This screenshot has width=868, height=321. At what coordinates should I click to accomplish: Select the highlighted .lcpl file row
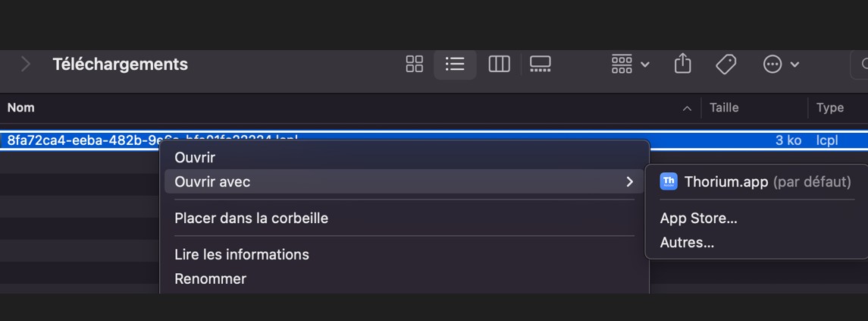coord(76,140)
